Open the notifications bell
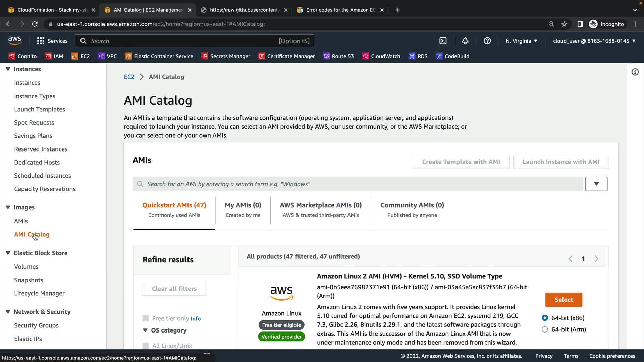The height and width of the screenshot is (362, 644). [465, 41]
